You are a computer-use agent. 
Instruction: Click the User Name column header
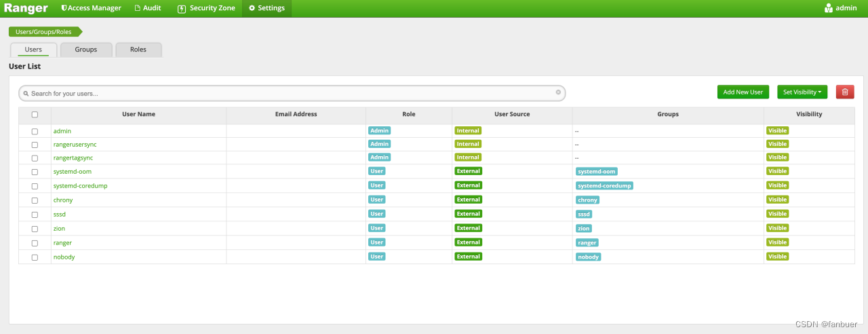pos(139,114)
